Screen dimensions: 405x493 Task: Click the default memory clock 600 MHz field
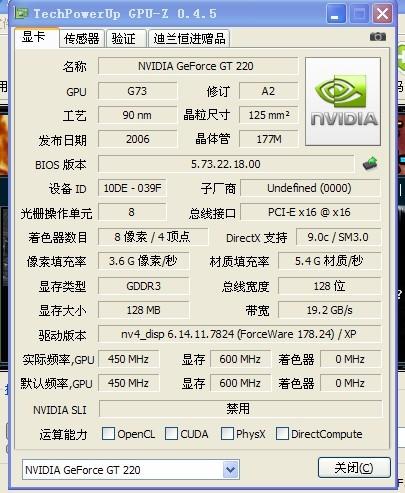240,383
